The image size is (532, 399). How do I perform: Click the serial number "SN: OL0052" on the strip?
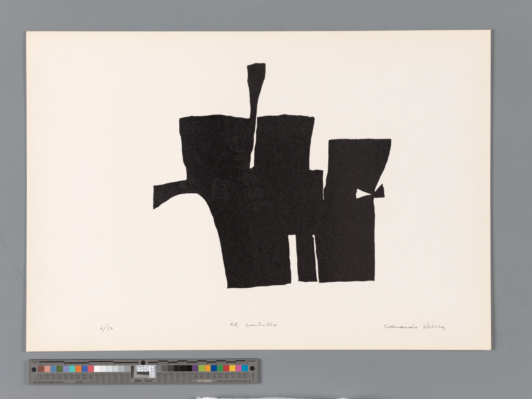pos(205,381)
